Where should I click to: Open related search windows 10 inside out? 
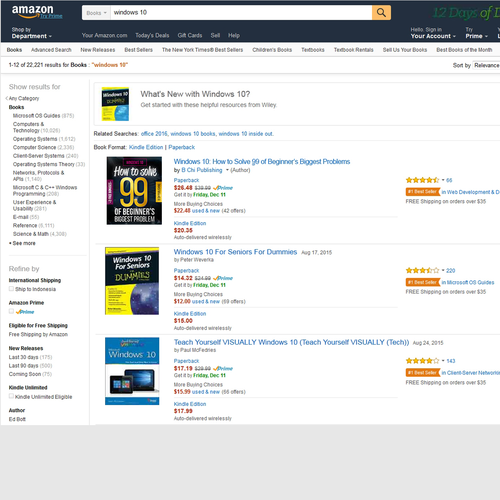245,134
